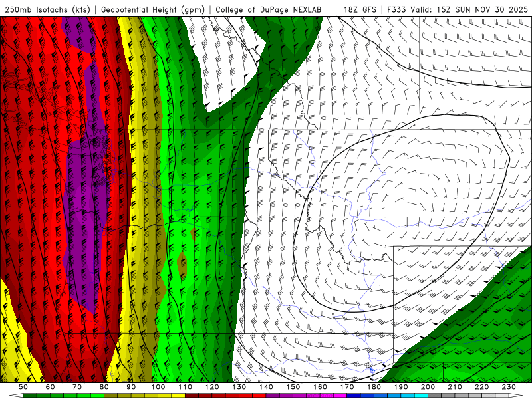Click the "Geopotential Height (gpm)" header label

153,9
